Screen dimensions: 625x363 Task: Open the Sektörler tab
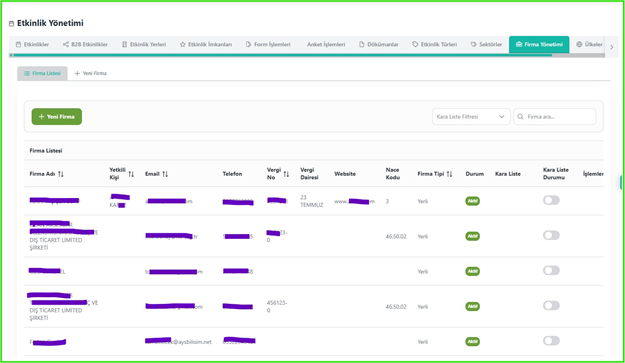(486, 44)
